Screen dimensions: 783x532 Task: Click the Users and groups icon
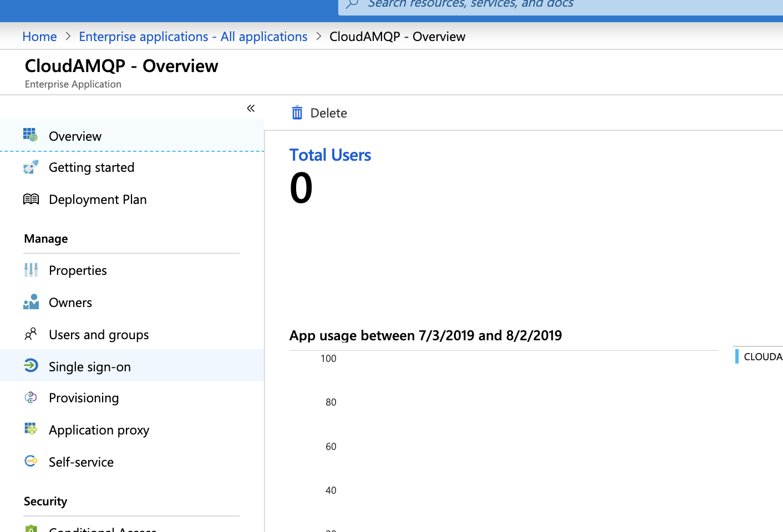click(30, 334)
